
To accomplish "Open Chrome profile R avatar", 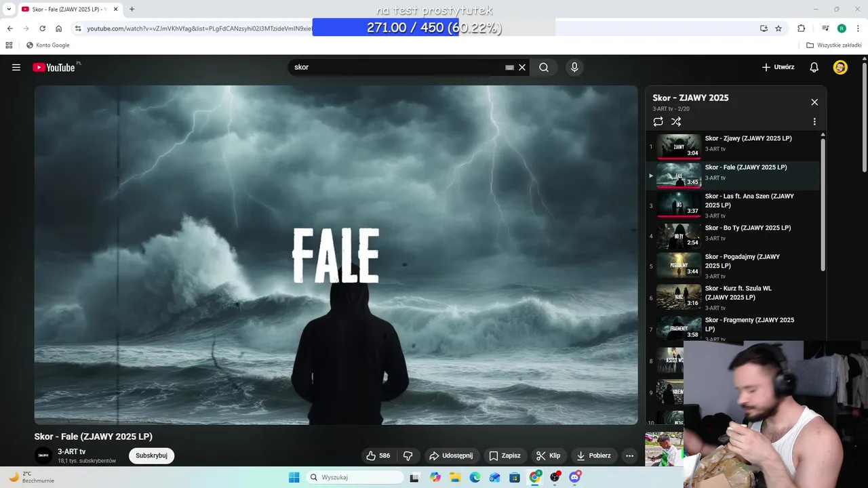I will pyautogui.click(x=842, y=28).
